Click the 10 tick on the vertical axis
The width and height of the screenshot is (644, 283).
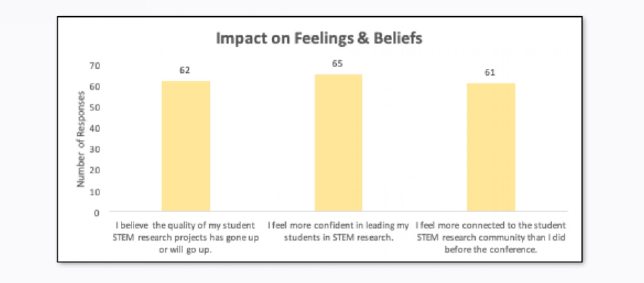coord(95,192)
